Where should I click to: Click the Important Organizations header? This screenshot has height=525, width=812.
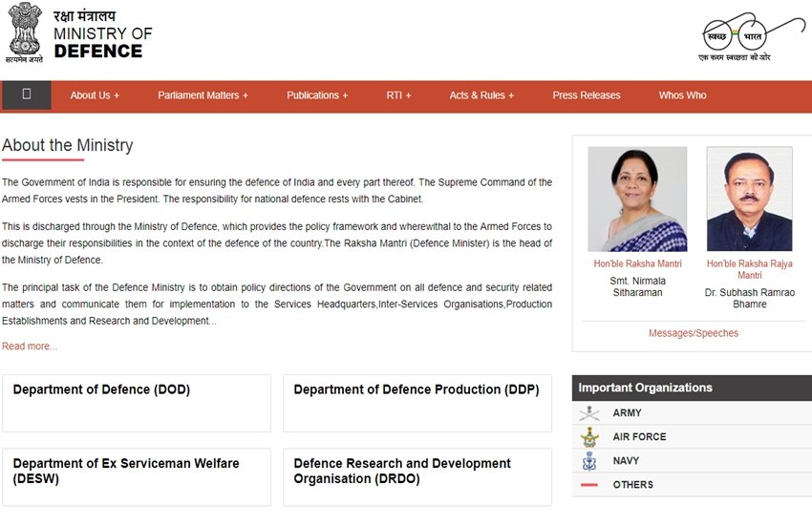(692, 388)
